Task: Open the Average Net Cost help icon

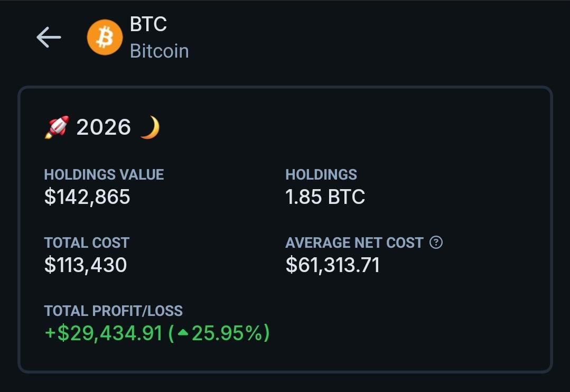Action: point(436,242)
